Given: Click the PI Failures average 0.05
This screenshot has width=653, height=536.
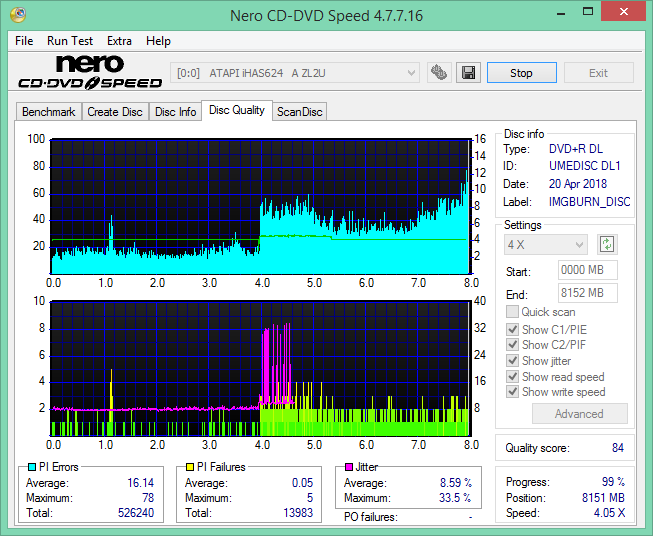Looking at the screenshot, I should (302, 482).
